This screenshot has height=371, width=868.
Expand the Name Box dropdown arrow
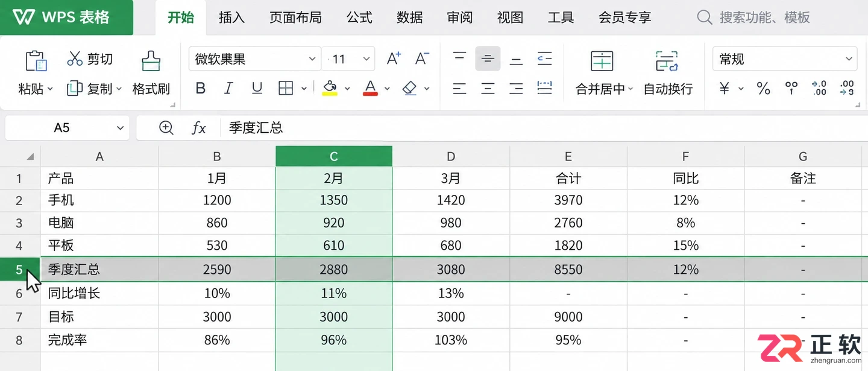[120, 128]
